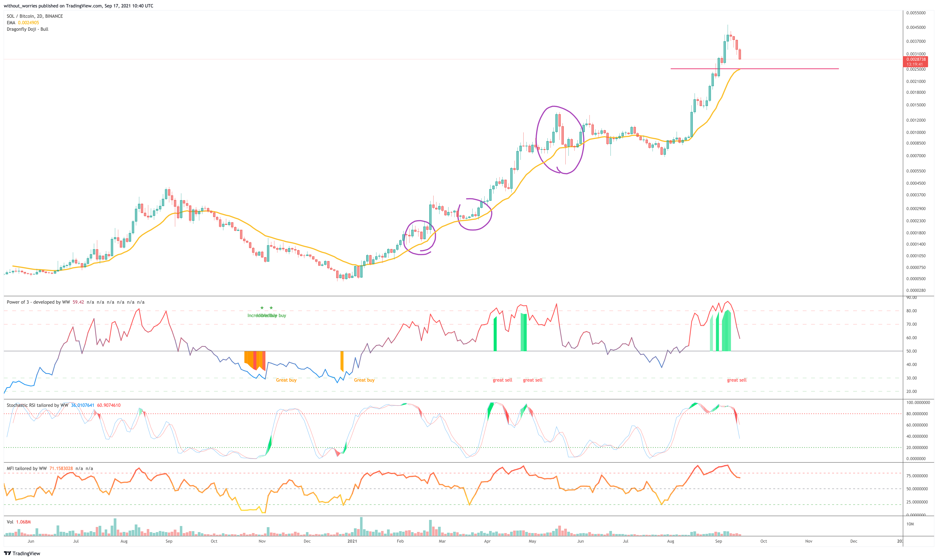Click the 0.0015000 price axis label
The image size is (938, 560).
(x=916, y=105)
